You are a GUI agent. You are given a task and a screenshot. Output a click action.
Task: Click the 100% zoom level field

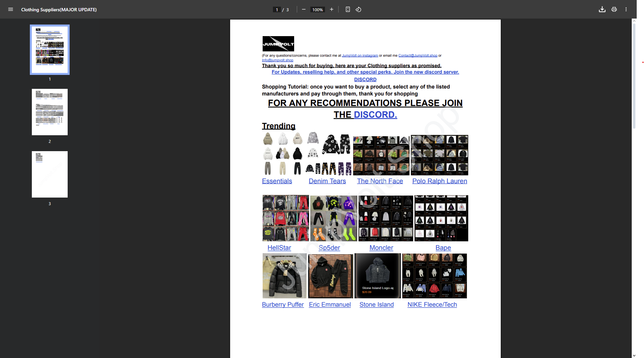click(317, 10)
